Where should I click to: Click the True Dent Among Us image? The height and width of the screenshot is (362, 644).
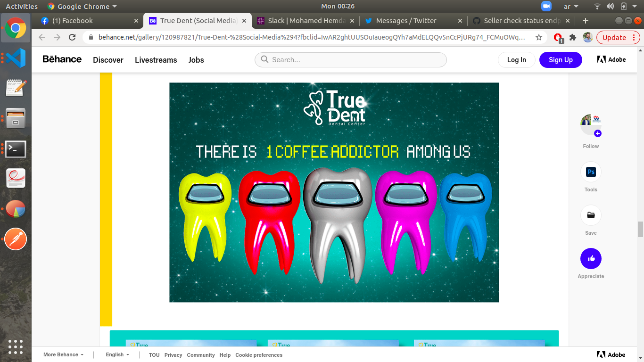[334, 192]
